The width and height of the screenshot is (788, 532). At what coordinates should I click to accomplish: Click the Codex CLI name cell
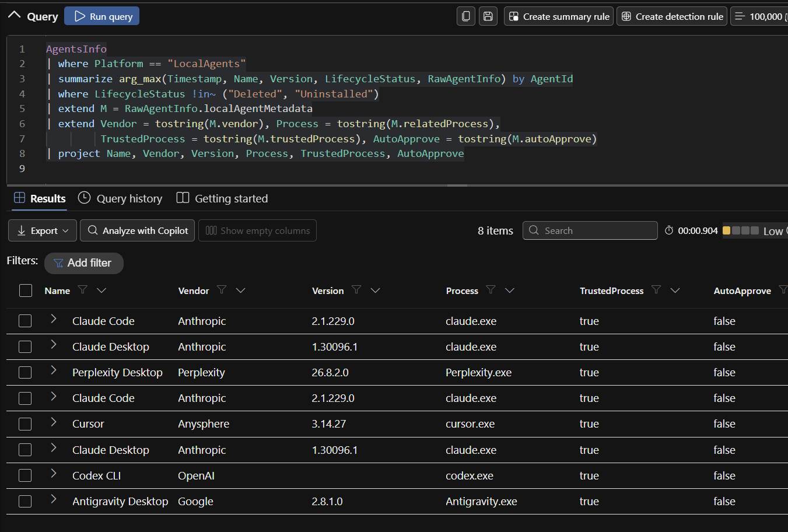96,475
